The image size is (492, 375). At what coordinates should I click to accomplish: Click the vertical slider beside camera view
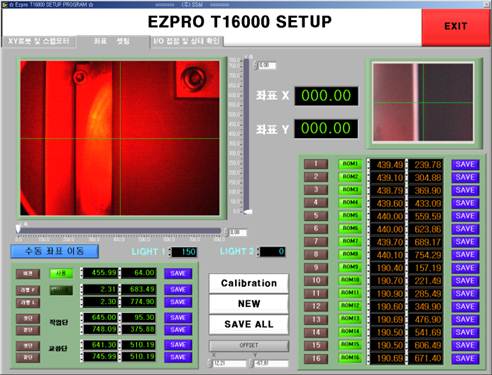tap(246, 135)
